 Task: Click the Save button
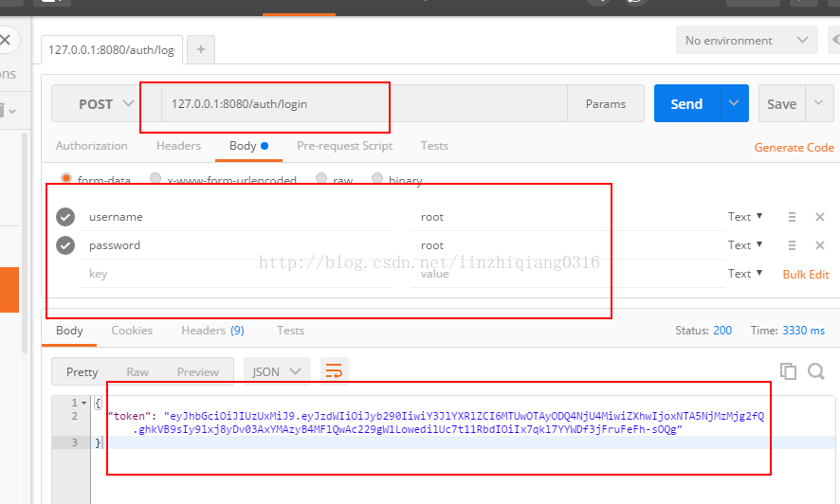click(x=781, y=103)
